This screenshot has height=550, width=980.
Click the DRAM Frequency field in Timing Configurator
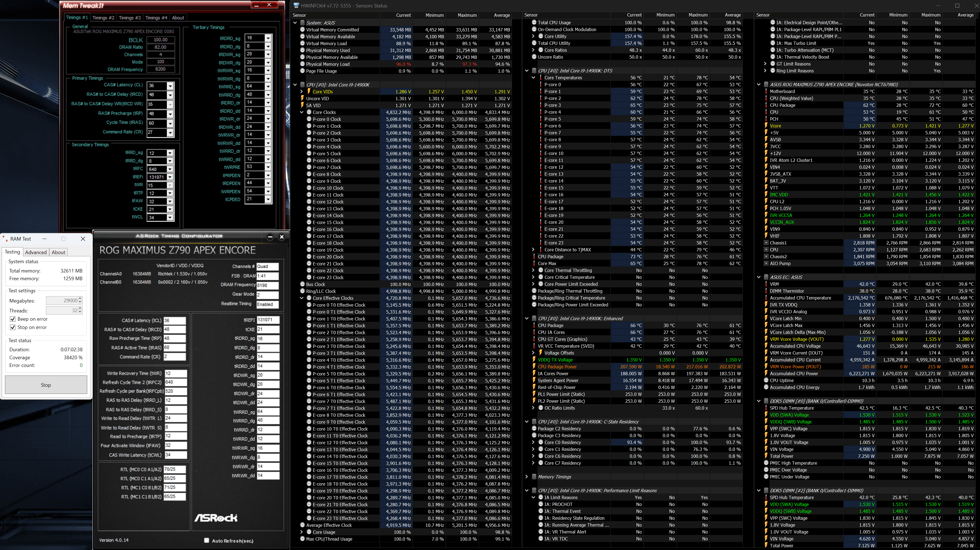tap(267, 285)
